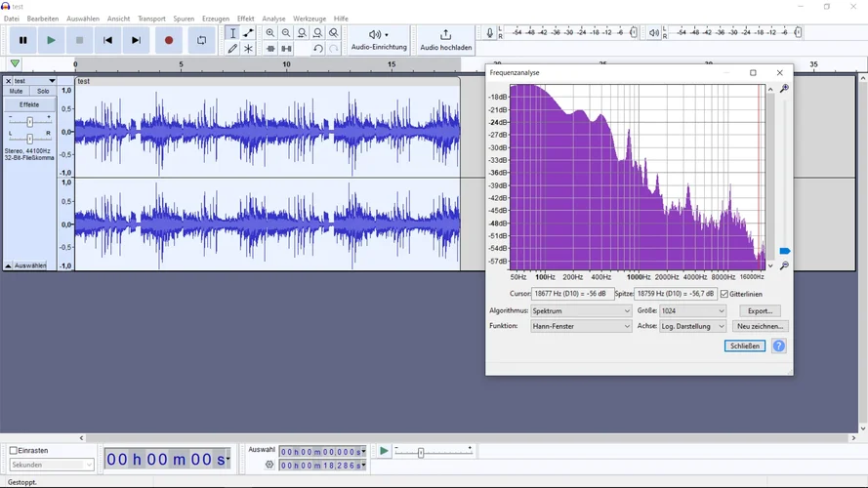Screen dimensions: 868x488
Task: Click Neu zeichnen... button
Action: point(760,326)
